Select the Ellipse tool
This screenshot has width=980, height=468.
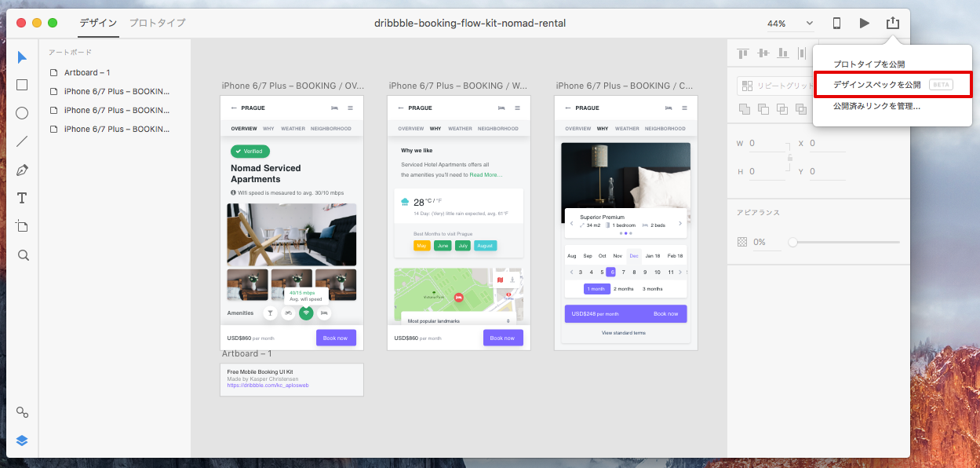(22, 113)
